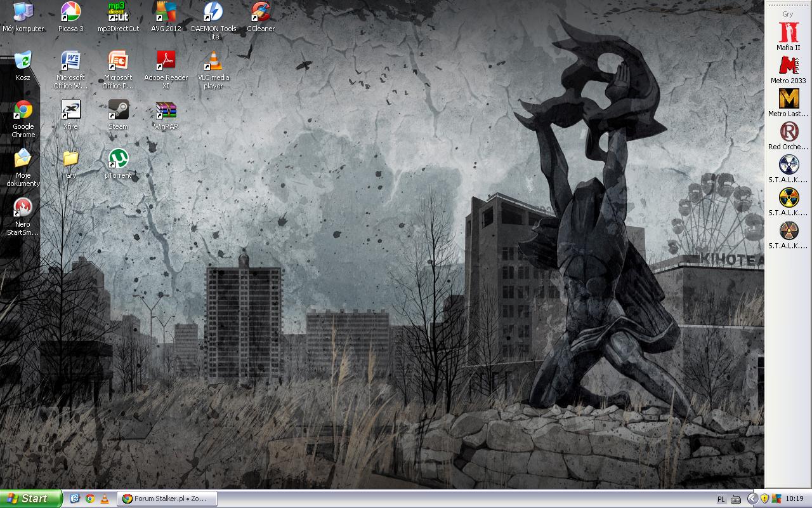This screenshot has height=508, width=812.
Task: Launch Mafia II from the Gry toolbar
Action: click(x=789, y=36)
